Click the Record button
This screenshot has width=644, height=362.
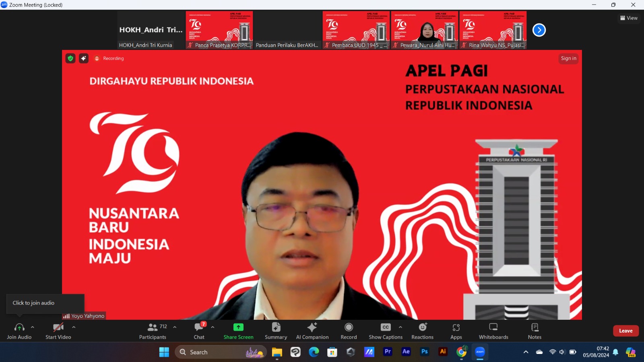tap(349, 331)
